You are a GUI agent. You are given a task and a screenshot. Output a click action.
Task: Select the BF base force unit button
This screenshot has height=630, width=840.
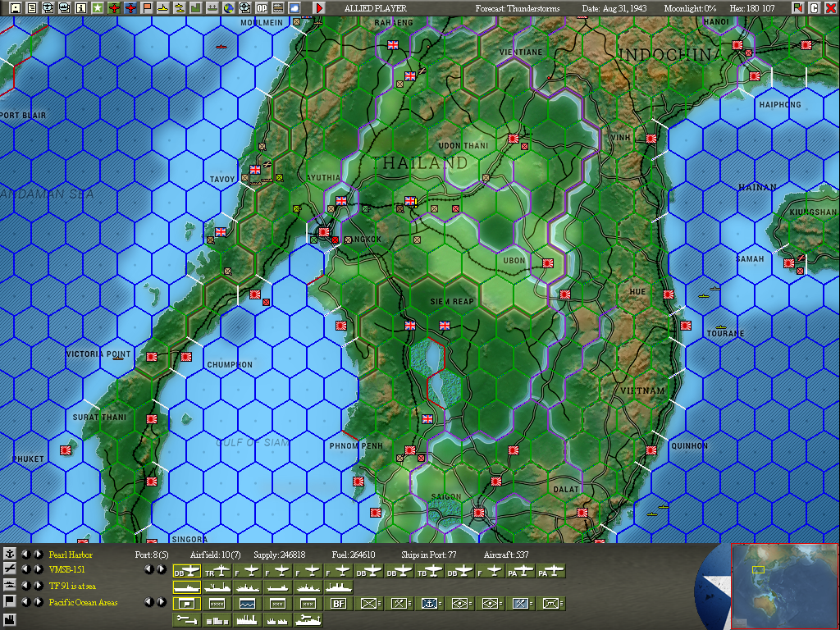coord(338,603)
